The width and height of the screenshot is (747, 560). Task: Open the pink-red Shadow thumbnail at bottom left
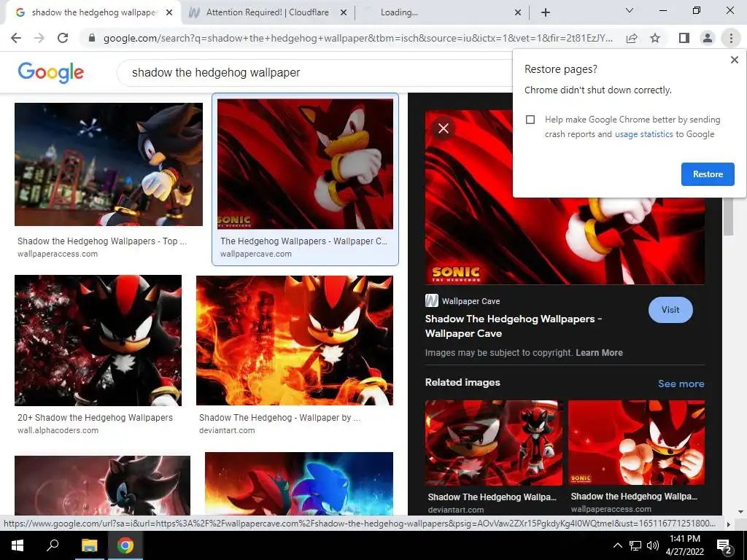(x=102, y=486)
